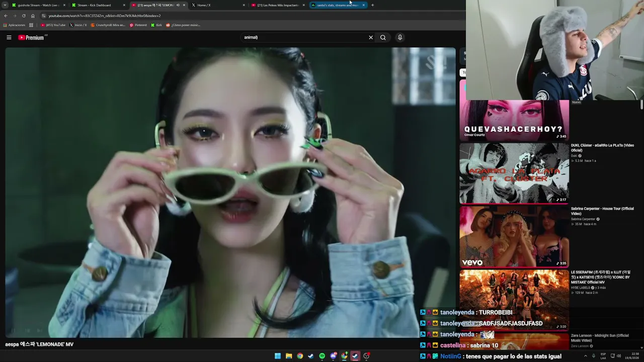Image resolution: width=644 pixels, height=362 pixels.
Task: Open the Las Peleas Más Impactantes tab
Action: [x=278, y=5]
